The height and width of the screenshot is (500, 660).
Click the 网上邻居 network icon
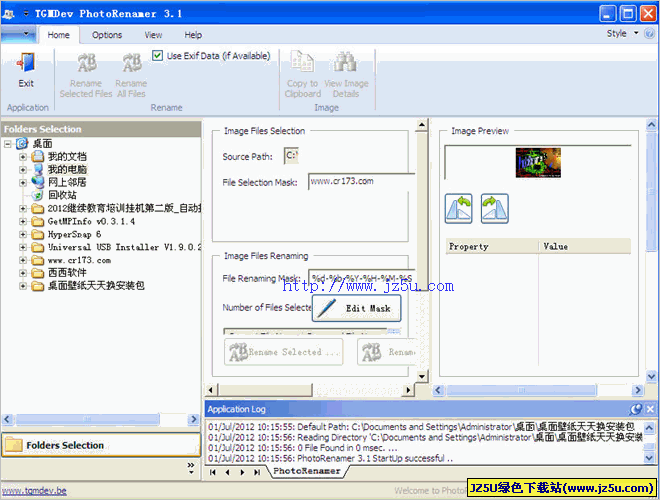click(38, 182)
